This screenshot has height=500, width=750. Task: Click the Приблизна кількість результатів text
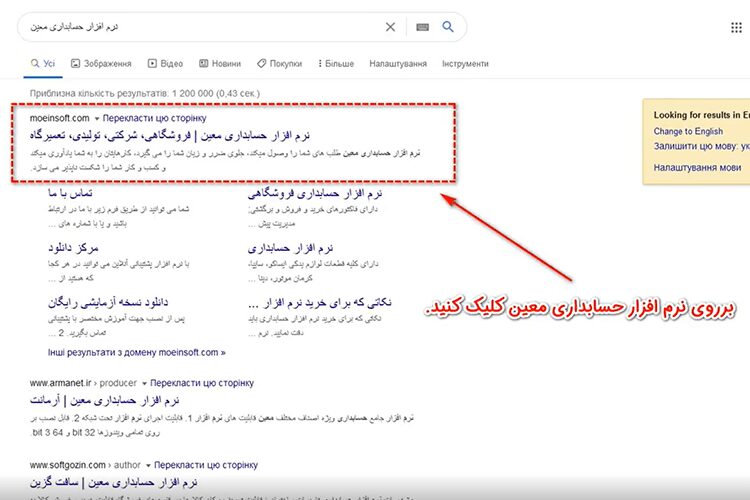[144, 93]
